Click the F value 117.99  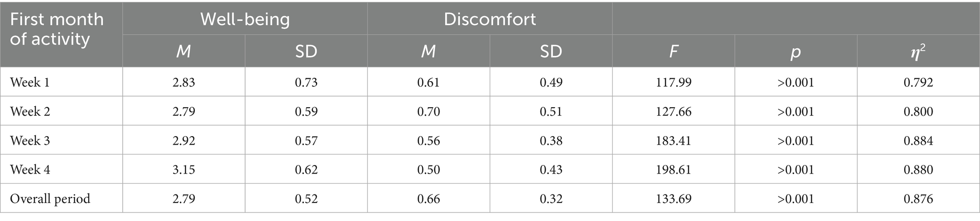(x=673, y=83)
